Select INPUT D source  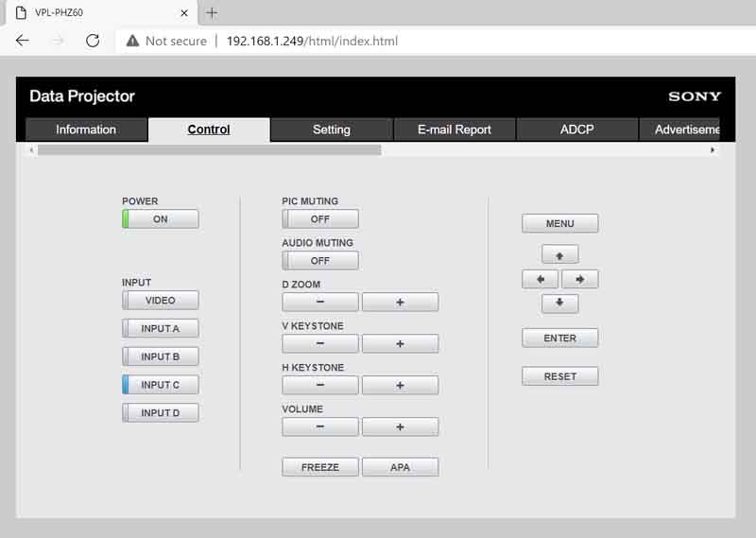160,413
